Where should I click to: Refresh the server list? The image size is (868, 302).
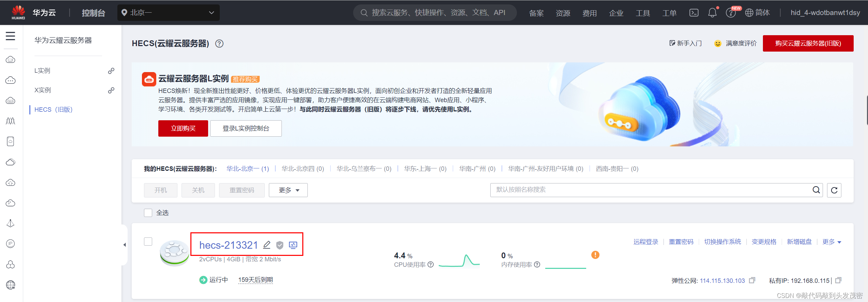(x=834, y=190)
